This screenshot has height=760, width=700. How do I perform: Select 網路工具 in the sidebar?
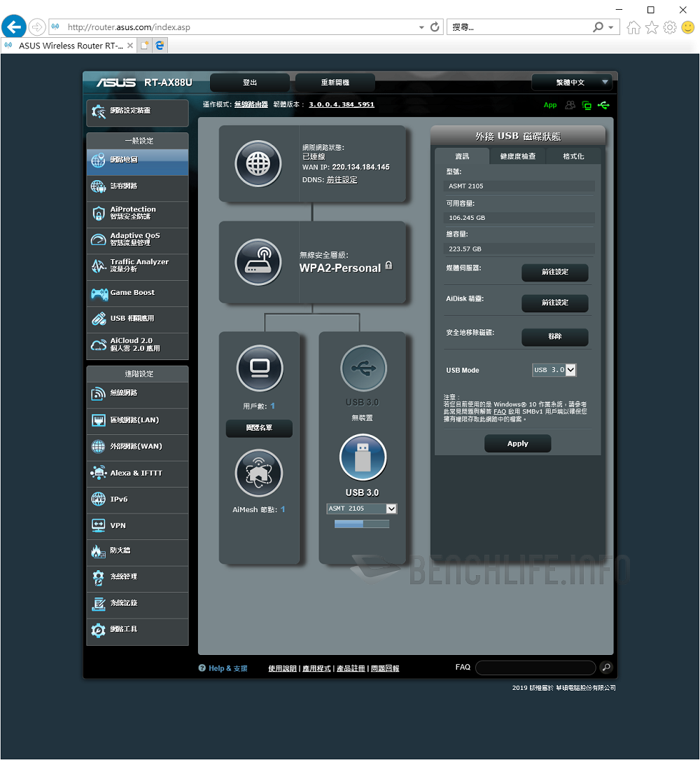coord(137,630)
